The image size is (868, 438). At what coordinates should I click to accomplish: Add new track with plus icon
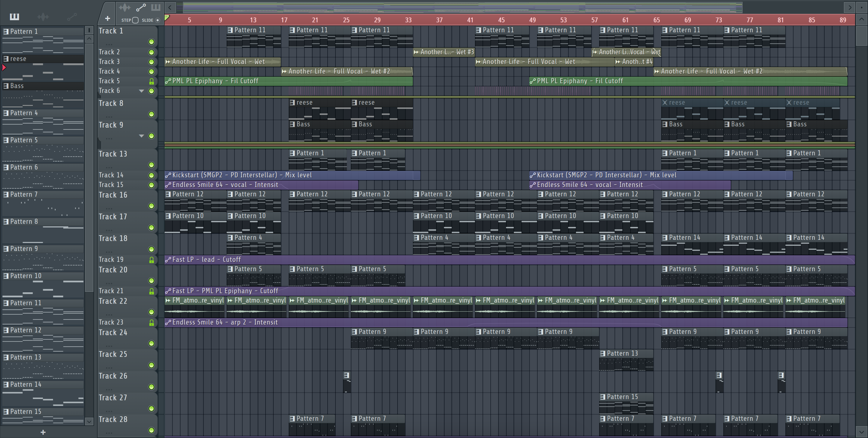tap(108, 18)
